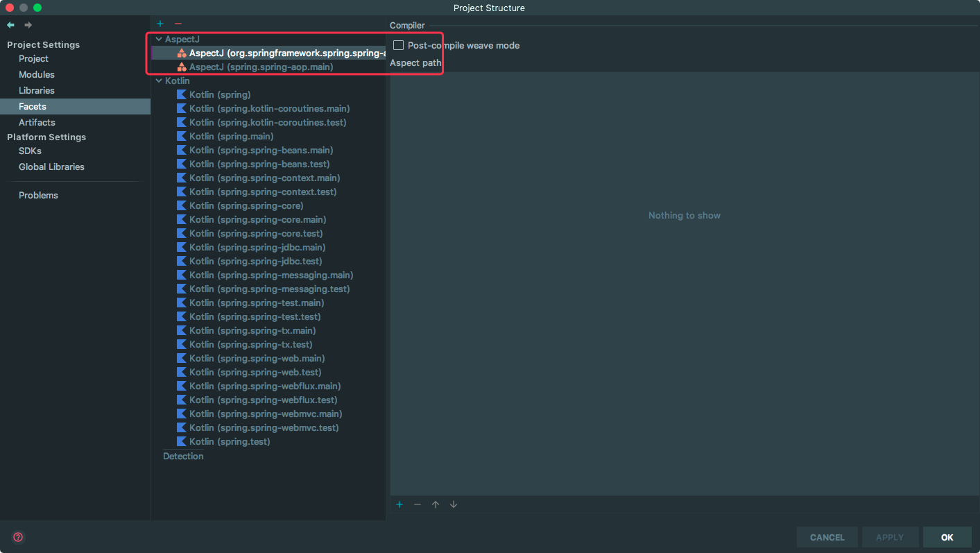980x553 pixels.
Task: Click AspectJ icon for org.springframework facet
Action: pos(182,53)
